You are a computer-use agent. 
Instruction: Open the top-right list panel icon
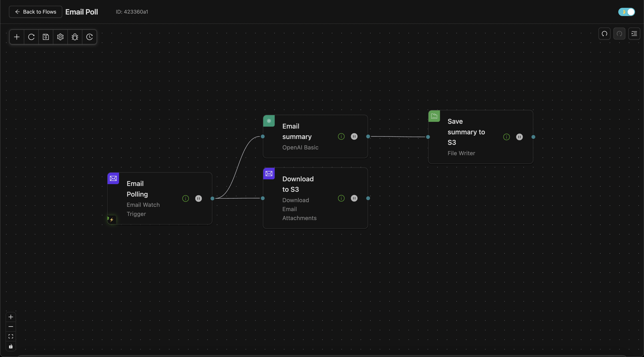tap(634, 34)
